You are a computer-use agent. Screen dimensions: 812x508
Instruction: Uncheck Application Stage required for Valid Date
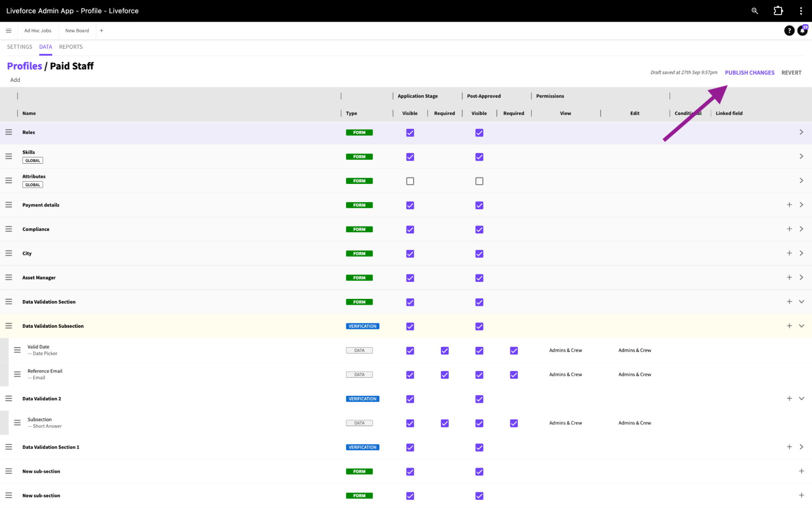(x=445, y=350)
